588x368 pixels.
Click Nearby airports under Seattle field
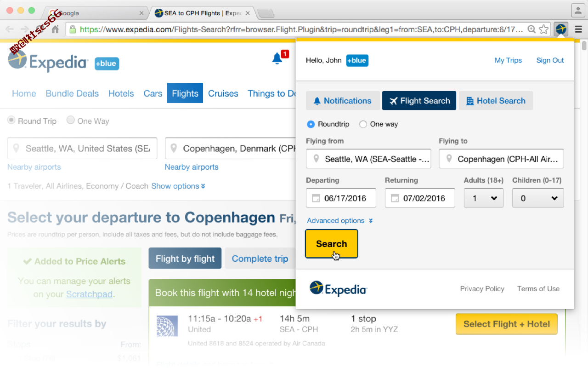pyautogui.click(x=34, y=167)
